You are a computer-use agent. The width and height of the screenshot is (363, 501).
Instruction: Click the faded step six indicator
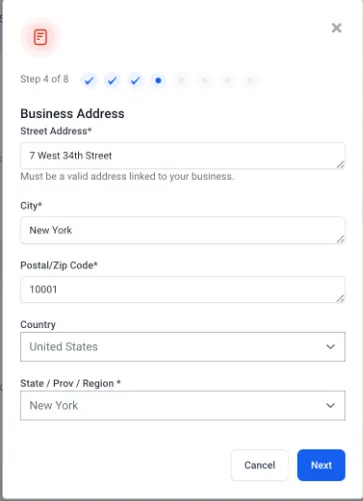pyautogui.click(x=204, y=81)
